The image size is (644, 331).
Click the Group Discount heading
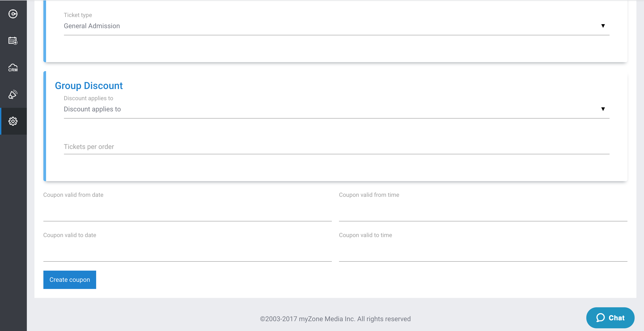(89, 86)
